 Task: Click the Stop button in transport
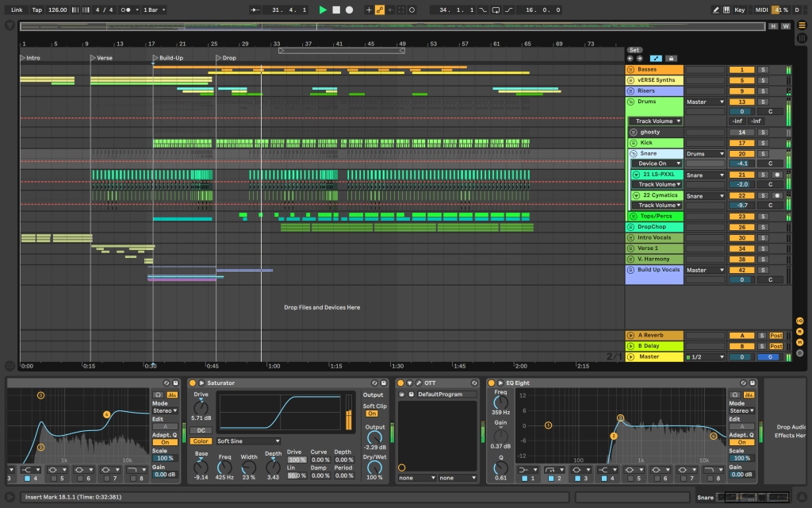(x=335, y=10)
